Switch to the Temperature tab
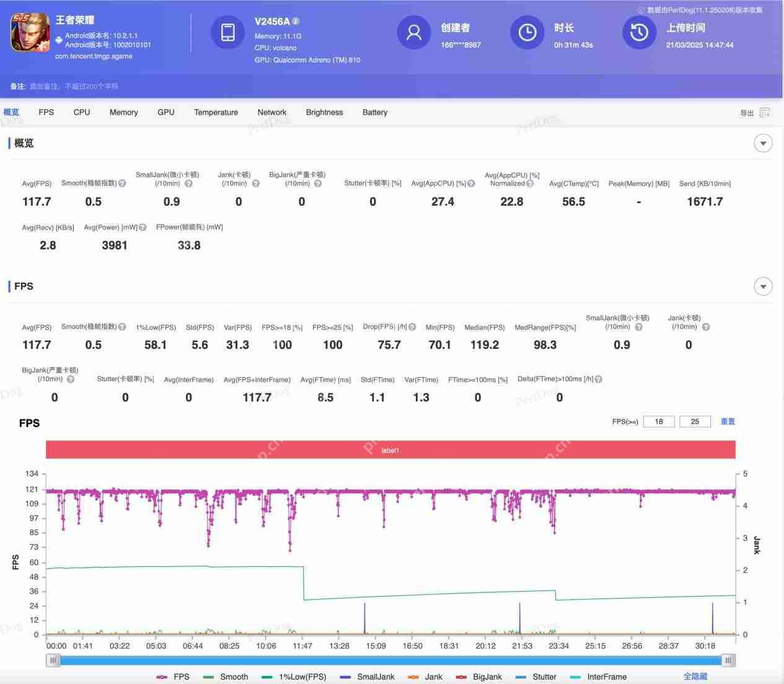Screen dimensions: 784x684 pos(216,112)
